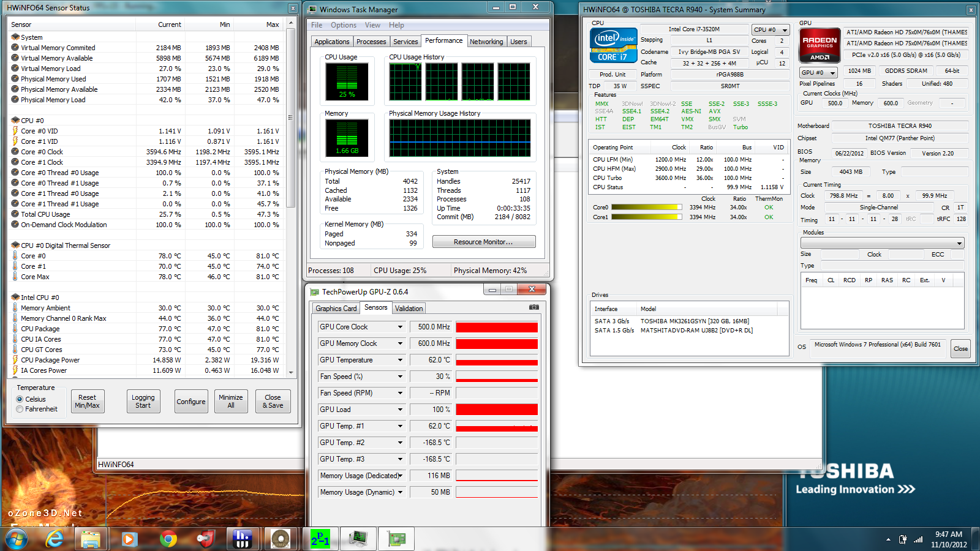
Task: Click the Windows Start orb
Action: (17, 539)
